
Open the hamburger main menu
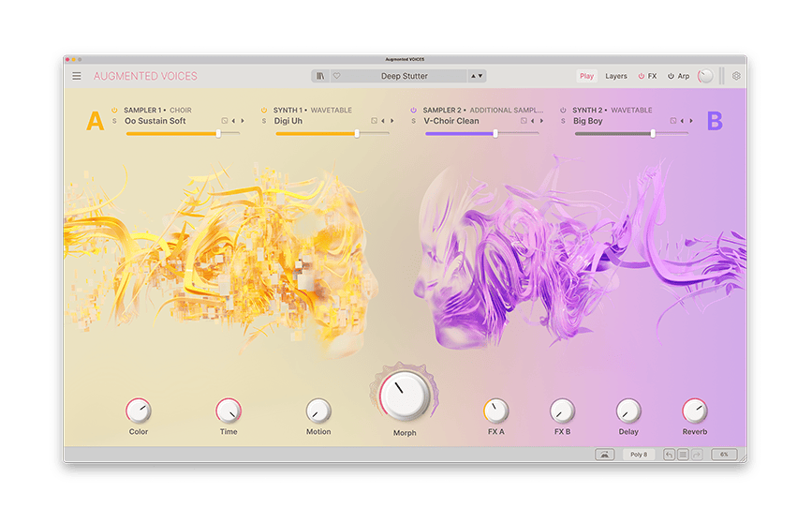[x=77, y=76]
